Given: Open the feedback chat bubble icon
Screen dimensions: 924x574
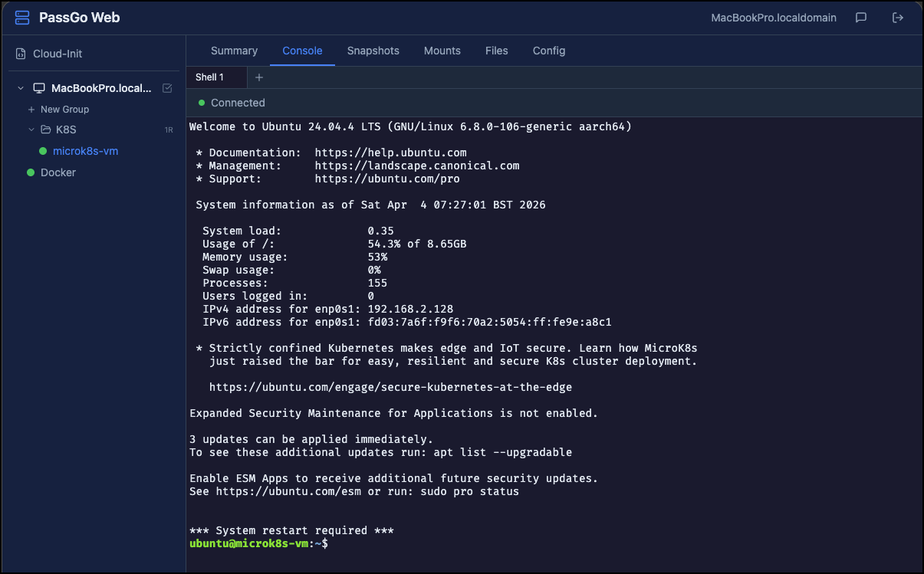Looking at the screenshot, I should tap(861, 18).
